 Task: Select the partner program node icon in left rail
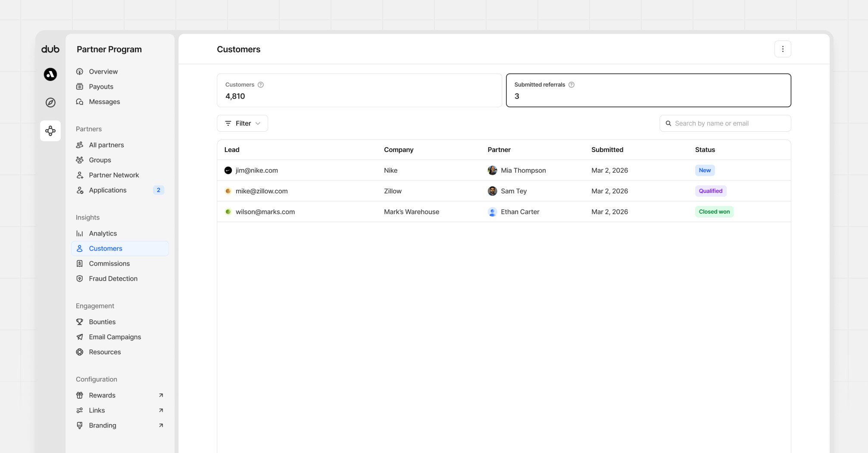point(50,130)
